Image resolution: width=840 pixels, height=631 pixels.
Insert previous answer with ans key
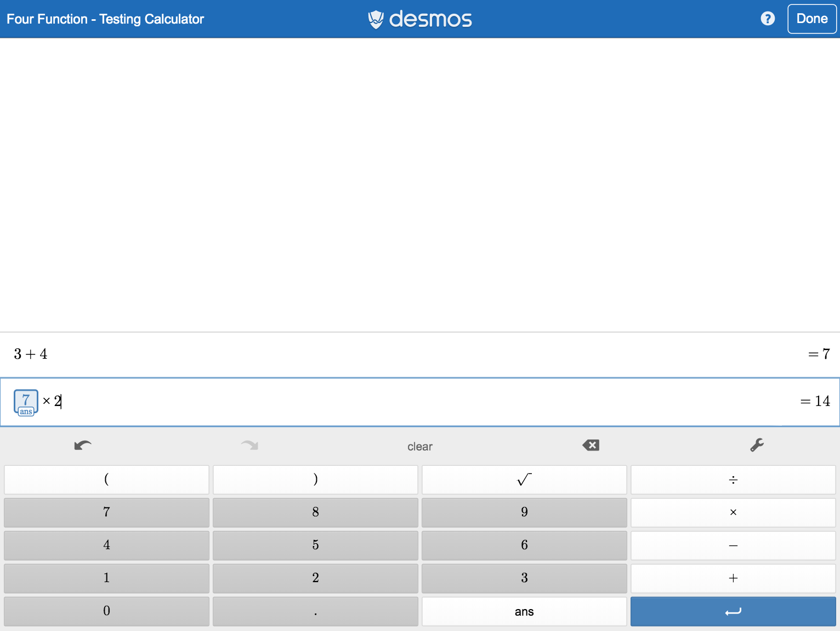coord(524,611)
